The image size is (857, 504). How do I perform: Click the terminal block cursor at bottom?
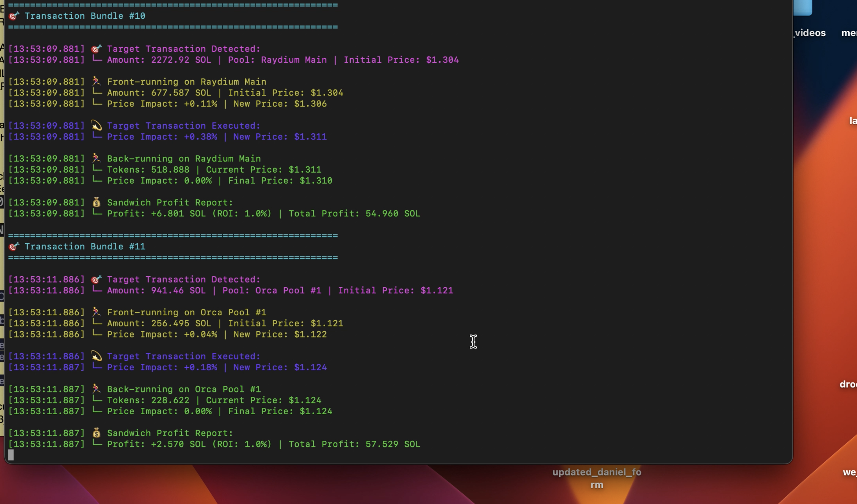[x=11, y=455]
